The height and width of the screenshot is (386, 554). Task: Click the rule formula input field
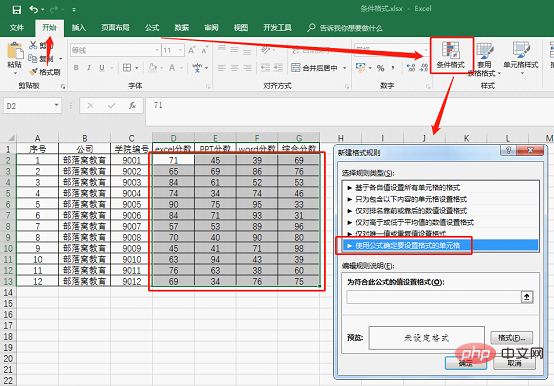click(433, 297)
